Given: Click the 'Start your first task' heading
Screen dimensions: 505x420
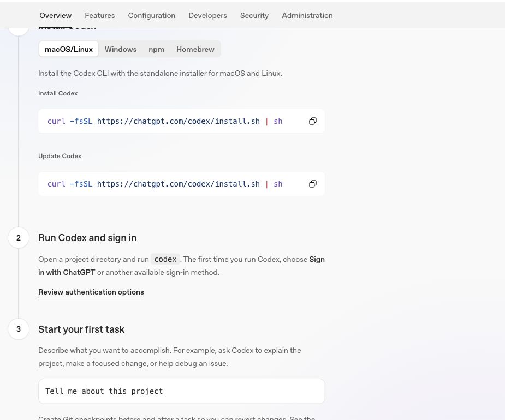Looking at the screenshot, I should (81, 329).
